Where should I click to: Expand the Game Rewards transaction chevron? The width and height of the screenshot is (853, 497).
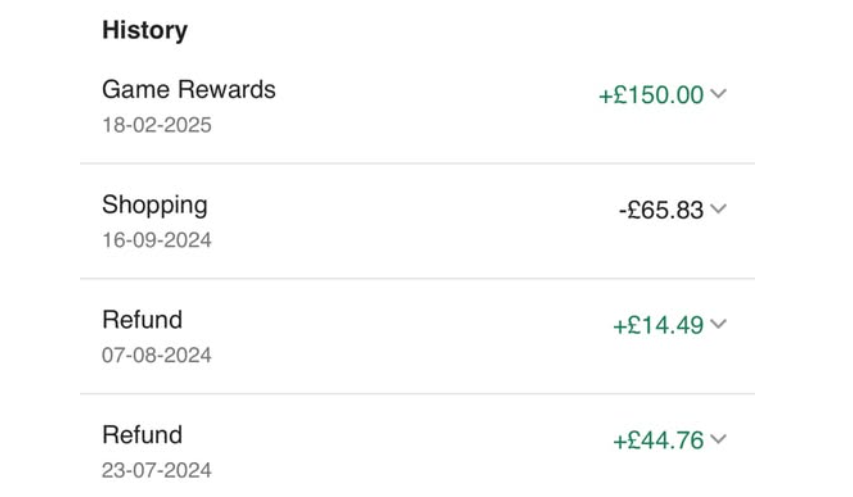(718, 95)
